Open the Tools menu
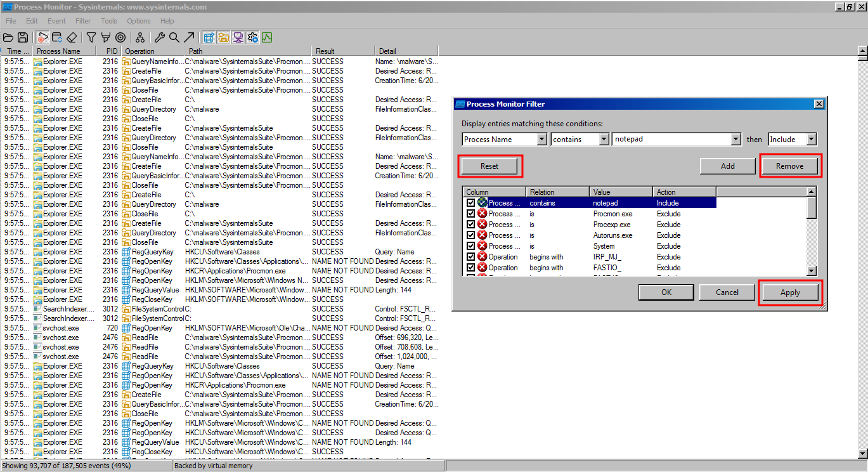The width and height of the screenshot is (868, 472). [x=109, y=21]
